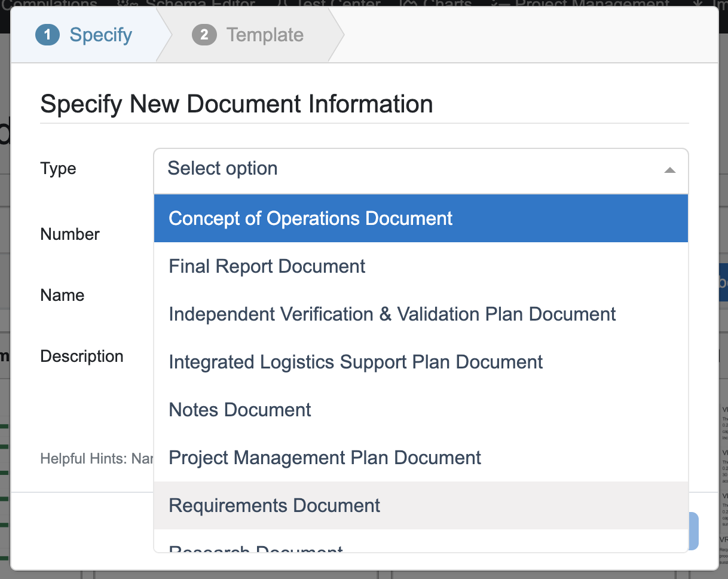
Task: Select 'Independent Verification & Validation Plan Document'
Action: (392, 314)
